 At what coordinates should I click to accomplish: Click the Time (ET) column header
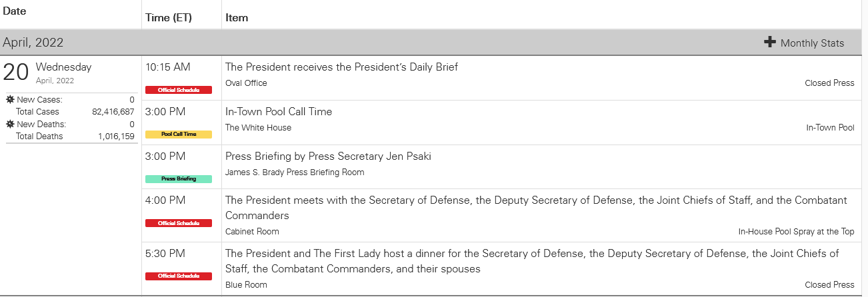click(169, 18)
